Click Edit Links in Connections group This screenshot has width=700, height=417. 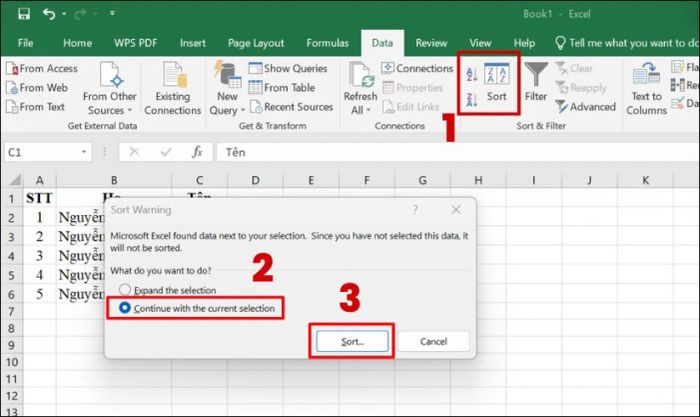pos(410,107)
